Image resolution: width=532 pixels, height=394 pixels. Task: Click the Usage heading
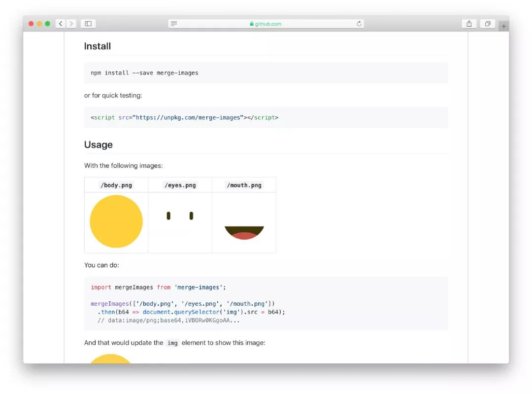99,144
